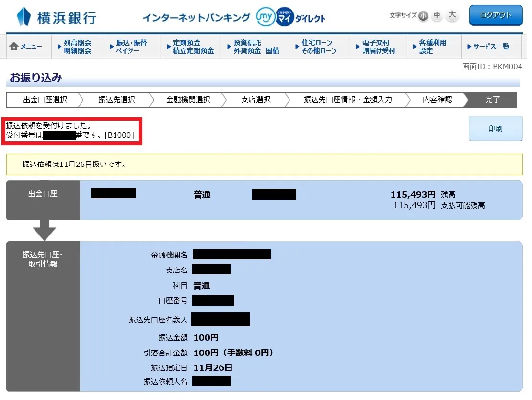Click the 完了 step
The height and width of the screenshot is (400, 532).
[x=492, y=99]
